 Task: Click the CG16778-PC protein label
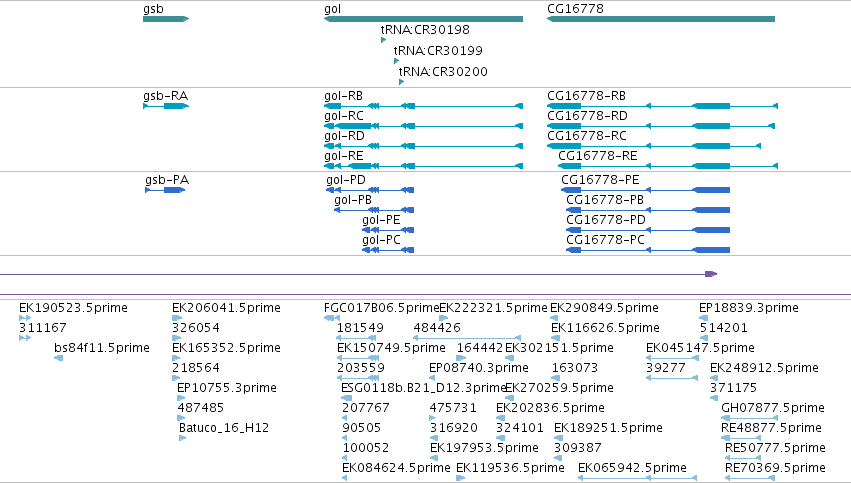[x=606, y=240]
